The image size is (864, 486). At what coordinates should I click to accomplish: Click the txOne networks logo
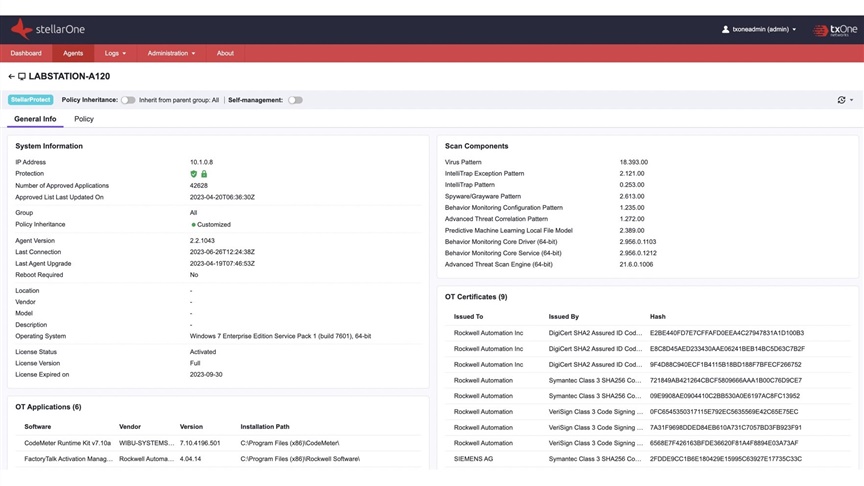tap(835, 30)
